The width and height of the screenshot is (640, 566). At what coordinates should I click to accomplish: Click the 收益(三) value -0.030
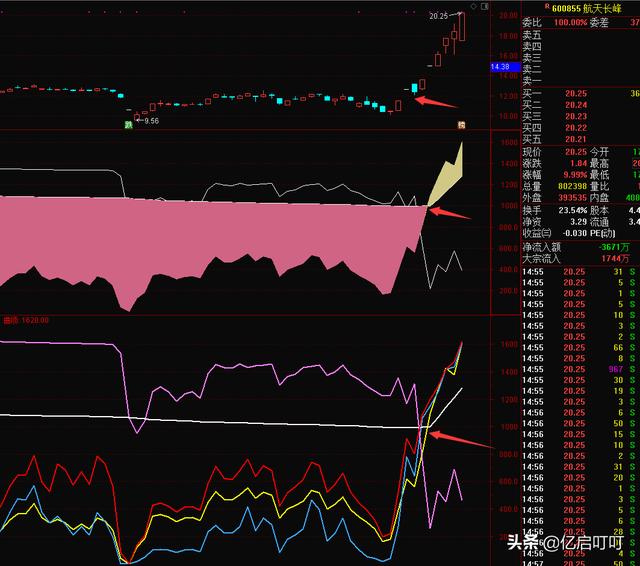point(575,233)
